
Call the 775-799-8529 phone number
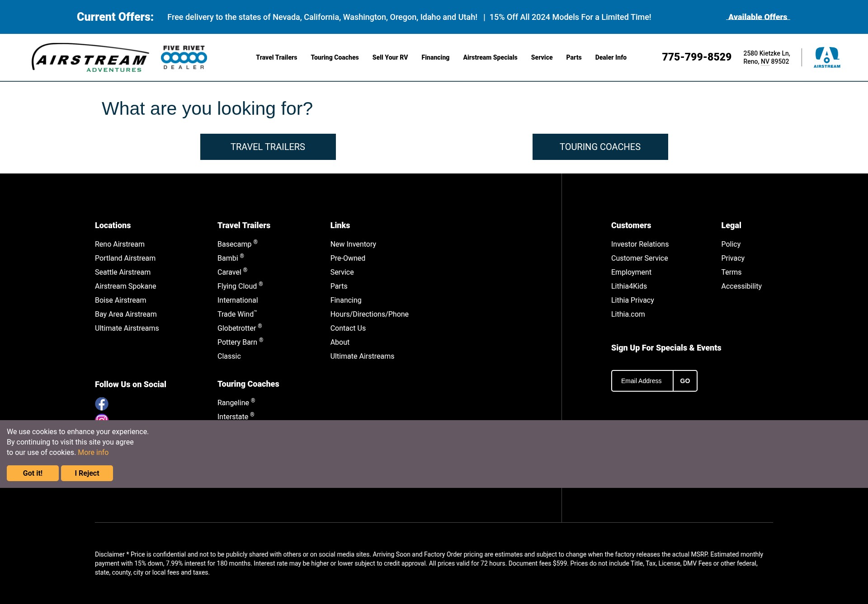pyautogui.click(x=697, y=57)
